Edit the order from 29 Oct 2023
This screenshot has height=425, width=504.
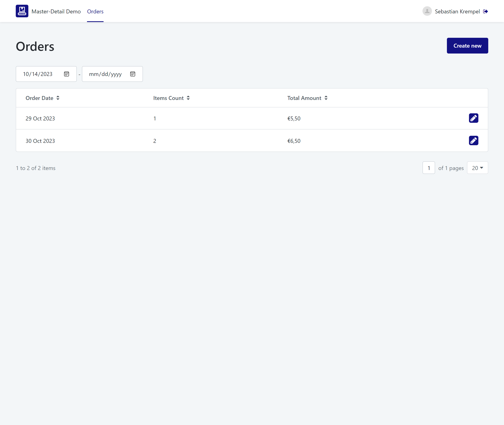click(x=473, y=118)
